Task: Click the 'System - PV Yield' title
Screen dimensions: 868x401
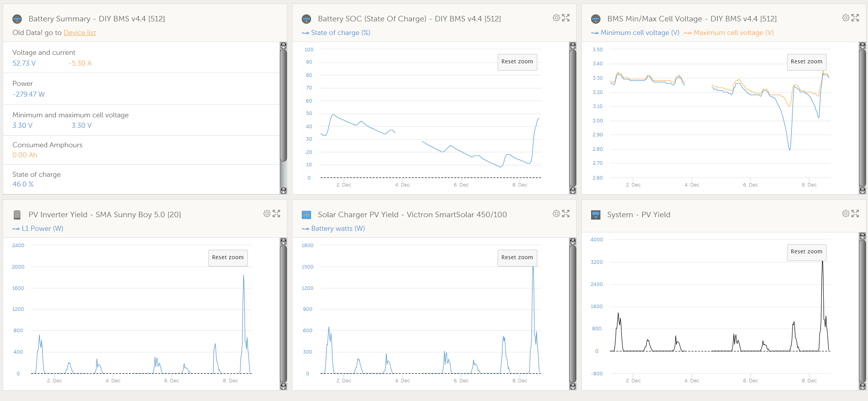Action: click(x=638, y=214)
